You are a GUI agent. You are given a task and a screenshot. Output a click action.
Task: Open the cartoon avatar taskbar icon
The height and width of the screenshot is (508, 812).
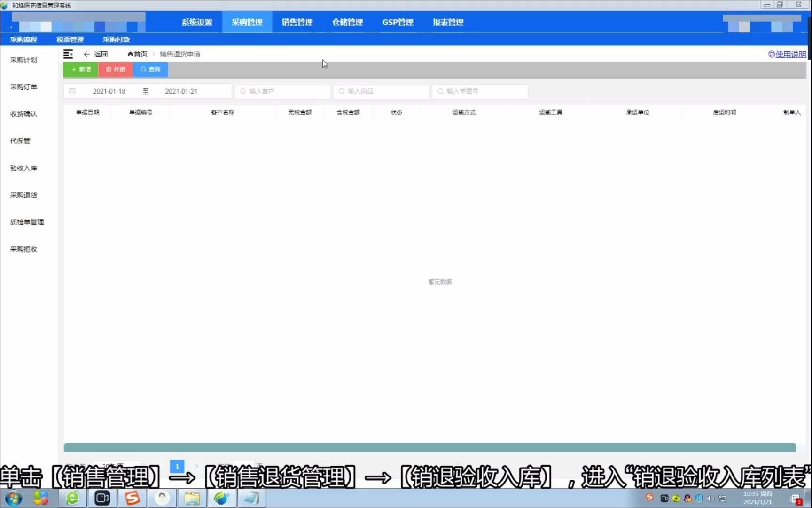click(162, 498)
